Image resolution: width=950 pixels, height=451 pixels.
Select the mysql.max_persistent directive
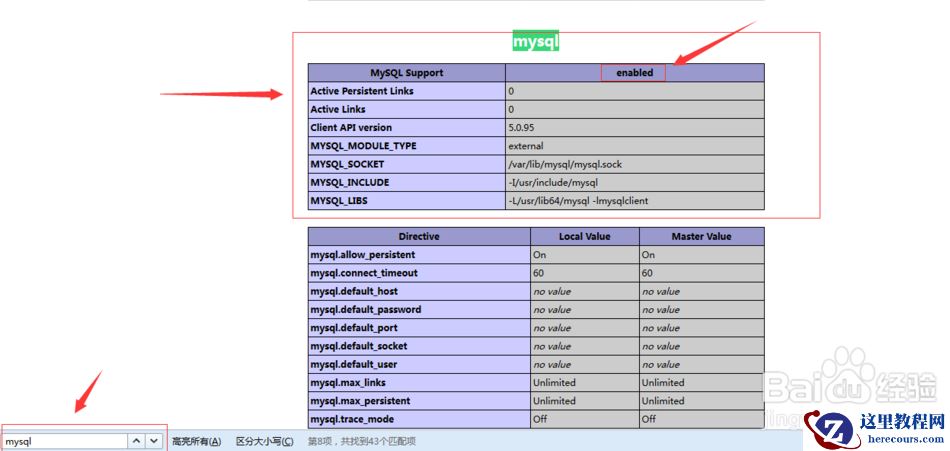[360, 401]
